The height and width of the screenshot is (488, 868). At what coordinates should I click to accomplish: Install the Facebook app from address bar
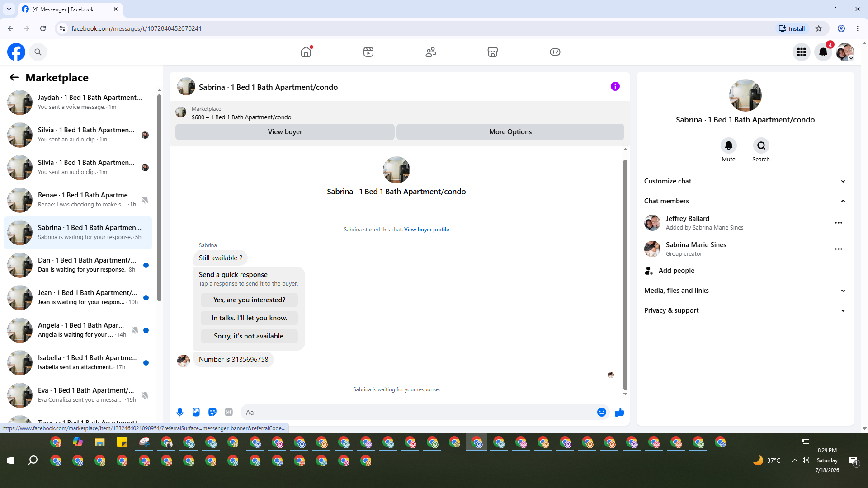pos(792,28)
